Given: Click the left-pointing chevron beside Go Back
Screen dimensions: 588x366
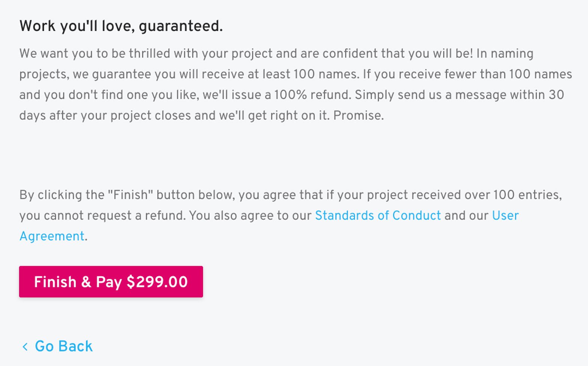Looking at the screenshot, I should [24, 346].
